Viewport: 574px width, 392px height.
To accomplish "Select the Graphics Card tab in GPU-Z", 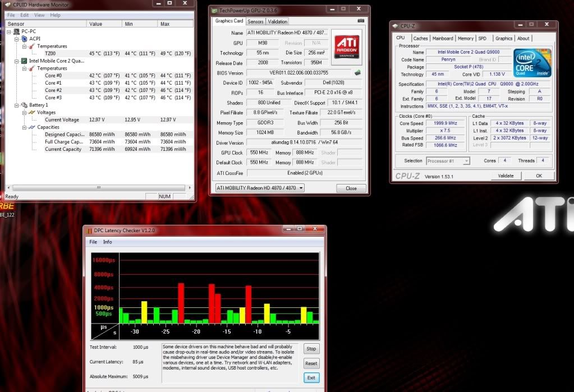I will click(x=229, y=21).
